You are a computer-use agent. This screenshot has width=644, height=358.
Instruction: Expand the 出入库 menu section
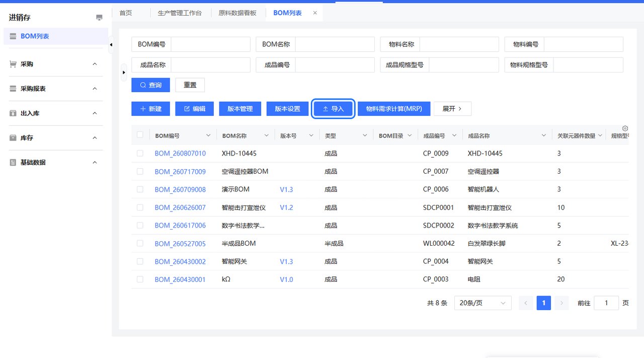coord(95,113)
